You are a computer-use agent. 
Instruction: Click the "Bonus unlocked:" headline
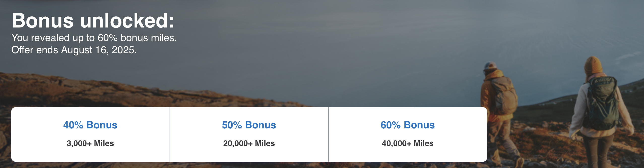click(x=93, y=21)
